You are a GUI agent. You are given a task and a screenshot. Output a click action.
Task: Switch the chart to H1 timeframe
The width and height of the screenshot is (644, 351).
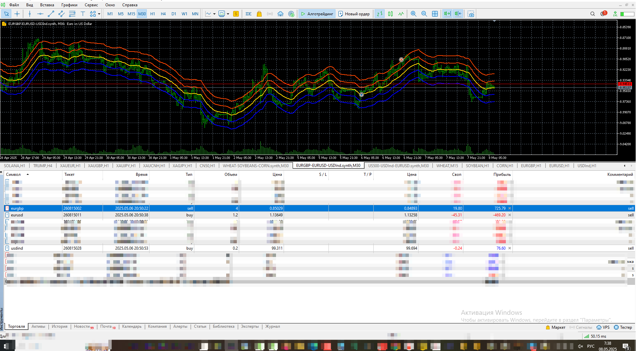tap(152, 14)
